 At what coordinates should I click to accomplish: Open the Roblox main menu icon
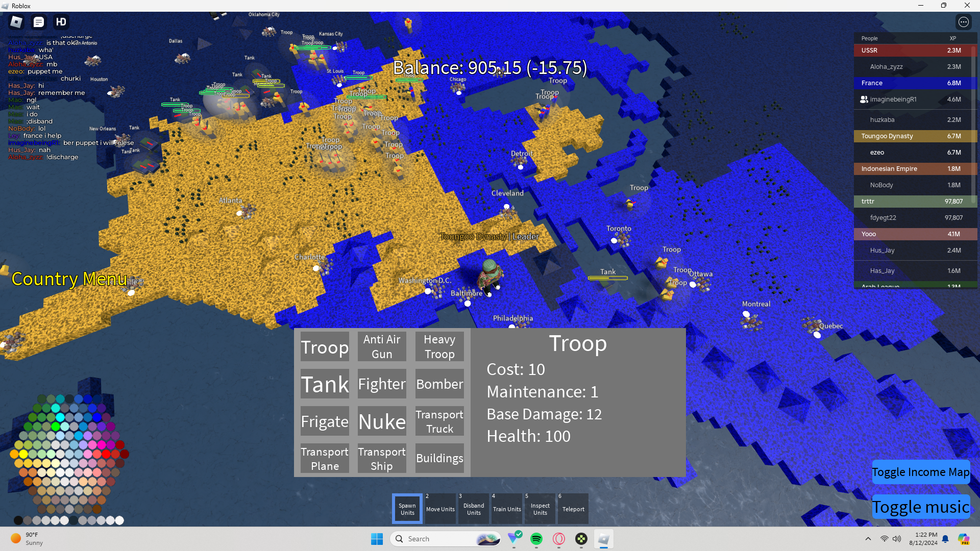16,22
